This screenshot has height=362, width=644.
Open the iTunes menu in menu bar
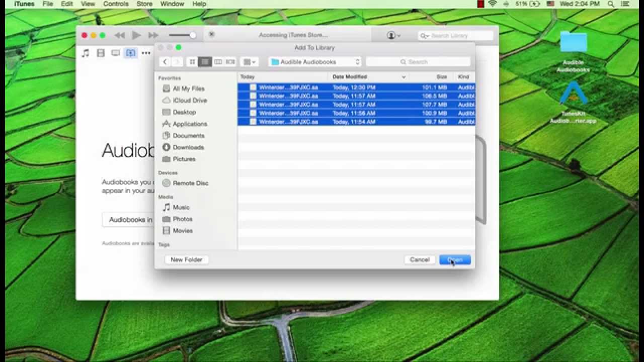coord(24,4)
